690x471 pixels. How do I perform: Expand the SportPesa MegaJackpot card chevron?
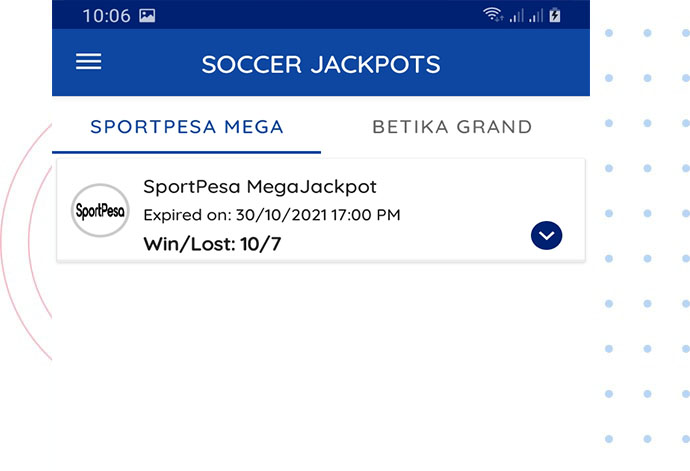click(546, 236)
